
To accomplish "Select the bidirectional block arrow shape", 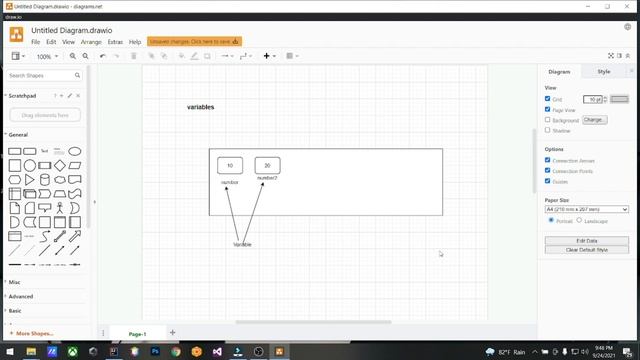I will (x=60, y=236).
